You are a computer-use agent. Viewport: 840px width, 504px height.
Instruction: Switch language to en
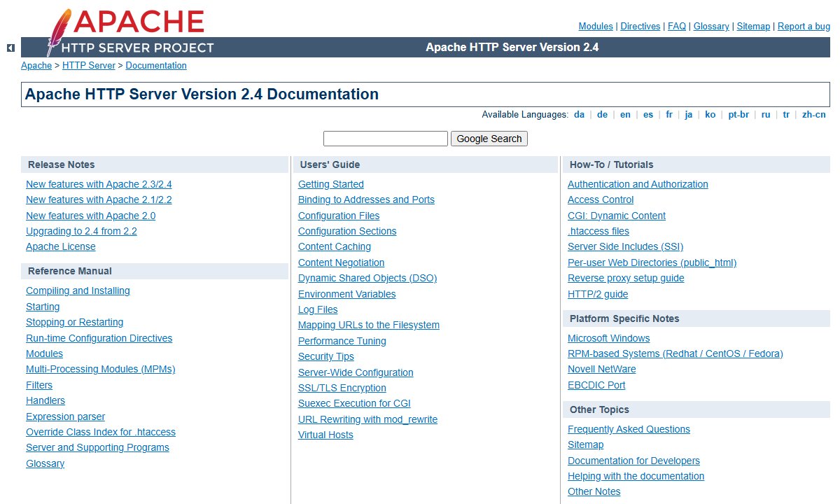pos(625,115)
